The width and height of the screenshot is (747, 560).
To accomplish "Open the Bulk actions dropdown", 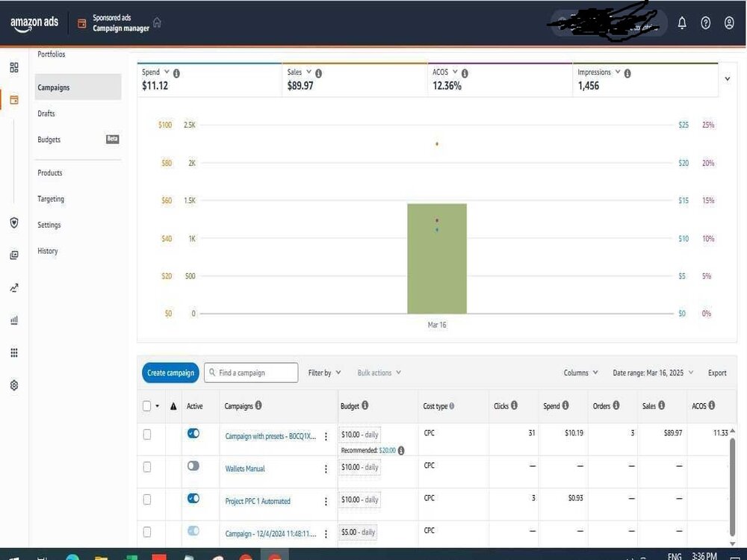I will point(379,373).
